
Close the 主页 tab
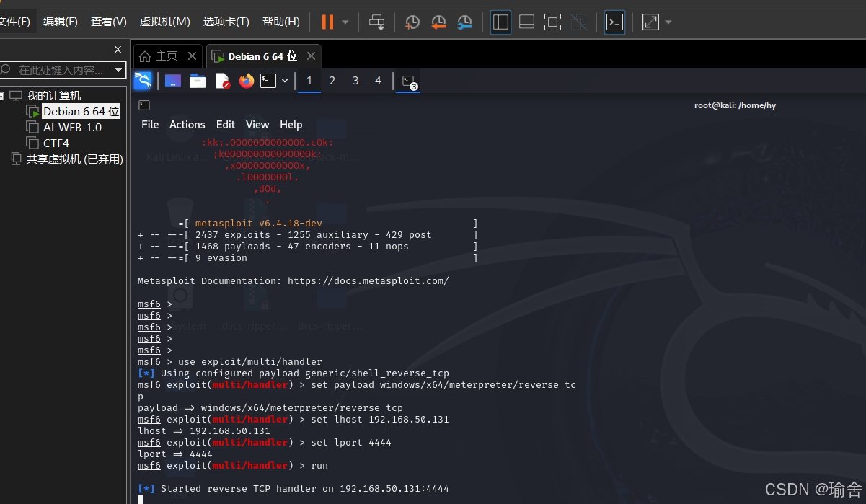[192, 56]
